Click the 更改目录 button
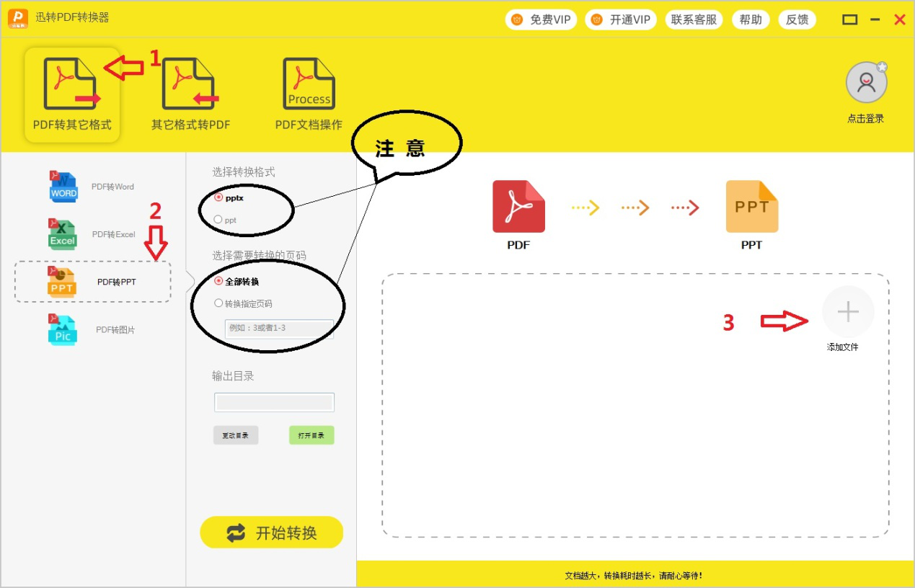 pyautogui.click(x=236, y=435)
